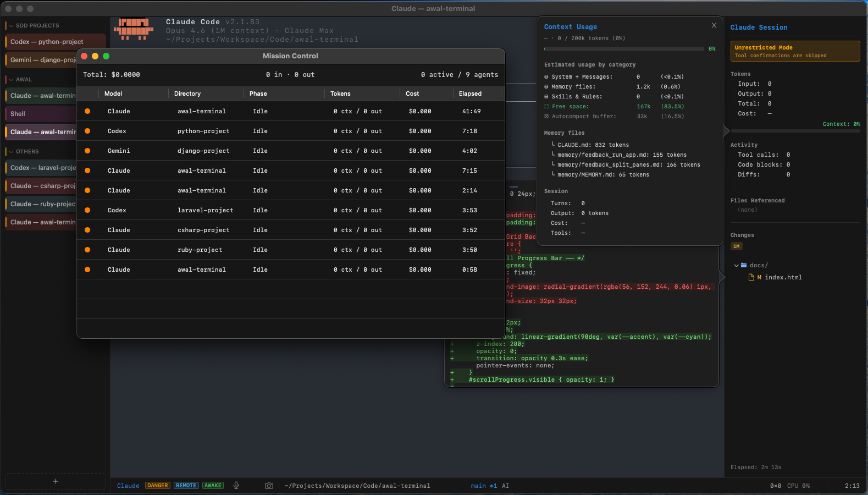Image resolution: width=868 pixels, height=495 pixels.
Task: Add a new session with plus button
Action: (x=55, y=481)
